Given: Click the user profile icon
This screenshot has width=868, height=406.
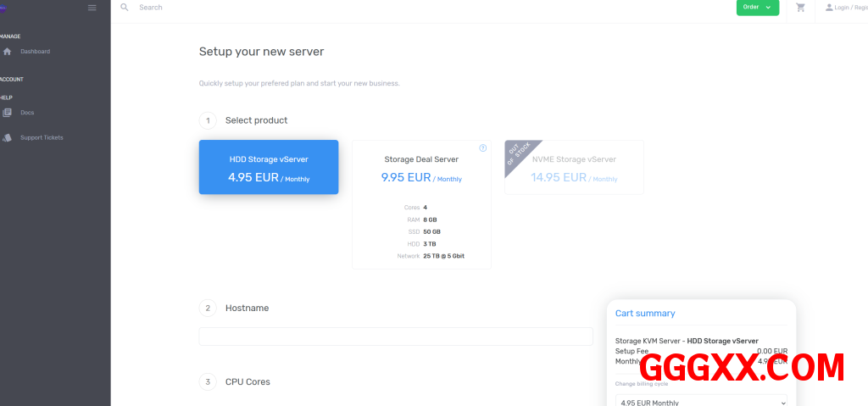Looking at the screenshot, I should coord(829,8).
